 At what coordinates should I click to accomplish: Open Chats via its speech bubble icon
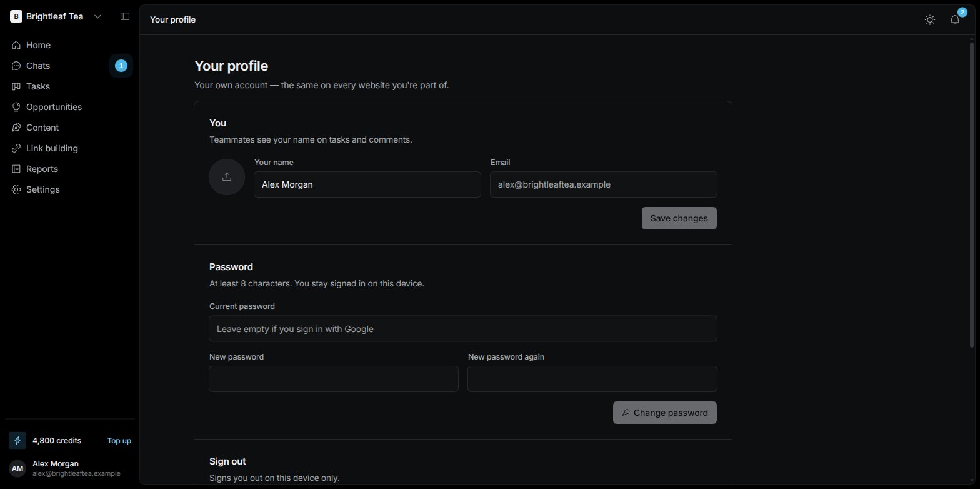[16, 66]
